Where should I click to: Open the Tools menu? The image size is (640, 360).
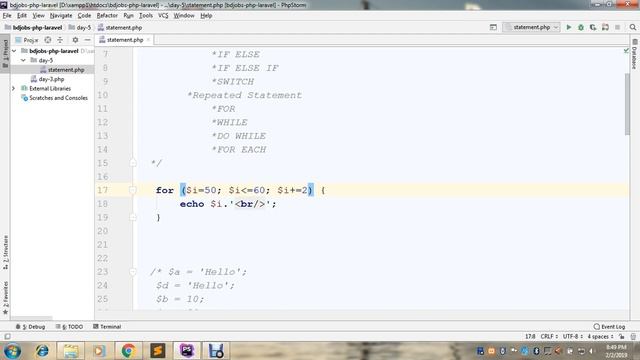tap(146, 16)
